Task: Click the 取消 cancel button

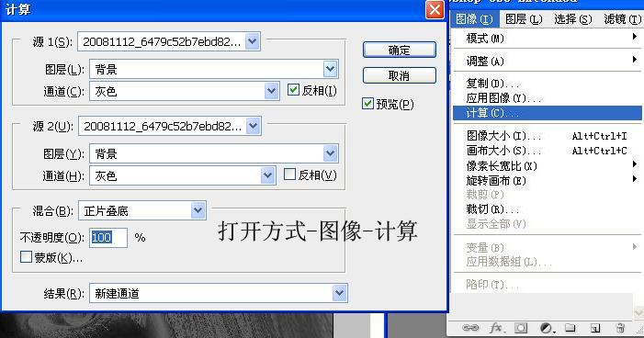Action: point(400,75)
